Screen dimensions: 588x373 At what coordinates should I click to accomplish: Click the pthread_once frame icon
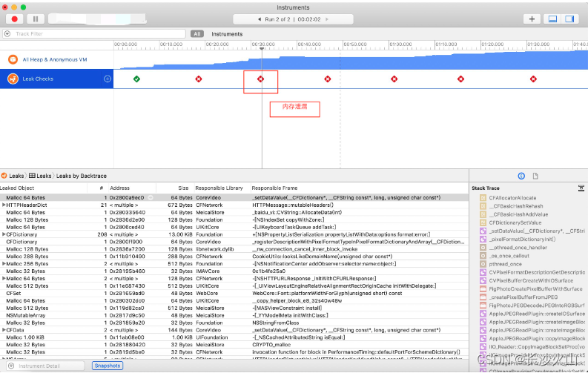point(483,264)
